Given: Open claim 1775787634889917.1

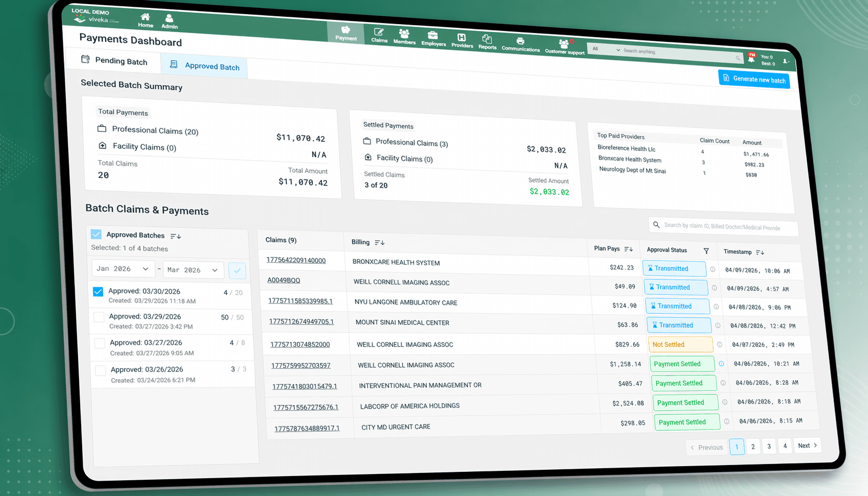Looking at the screenshot, I should tap(307, 428).
